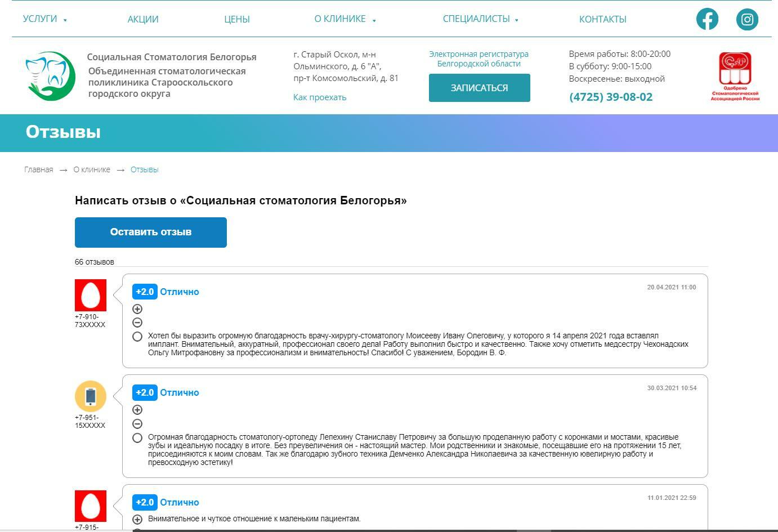This screenshot has width=778, height=532.
Task: Click the circle icon beside the Лепехину Станиславу review text
Action: [x=137, y=438]
